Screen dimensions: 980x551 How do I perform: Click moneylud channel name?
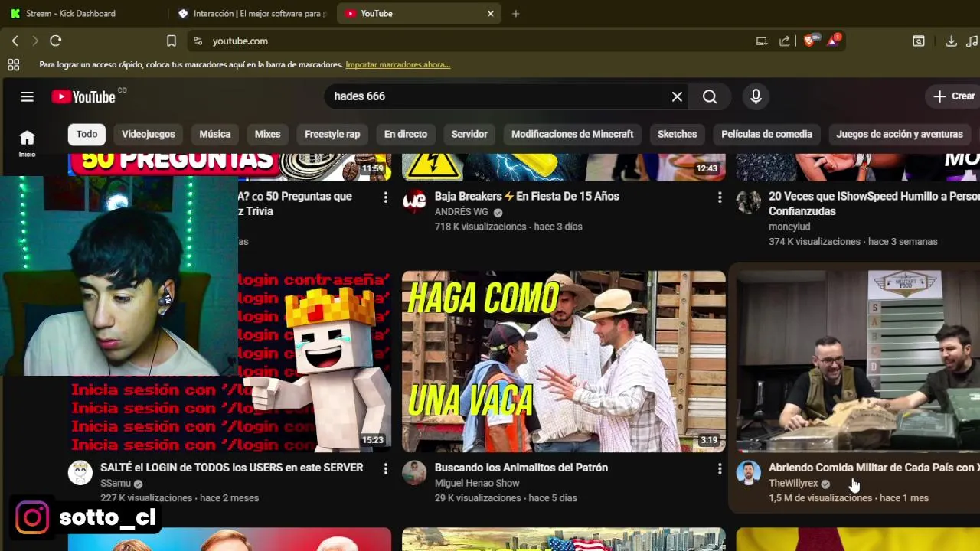click(x=789, y=227)
